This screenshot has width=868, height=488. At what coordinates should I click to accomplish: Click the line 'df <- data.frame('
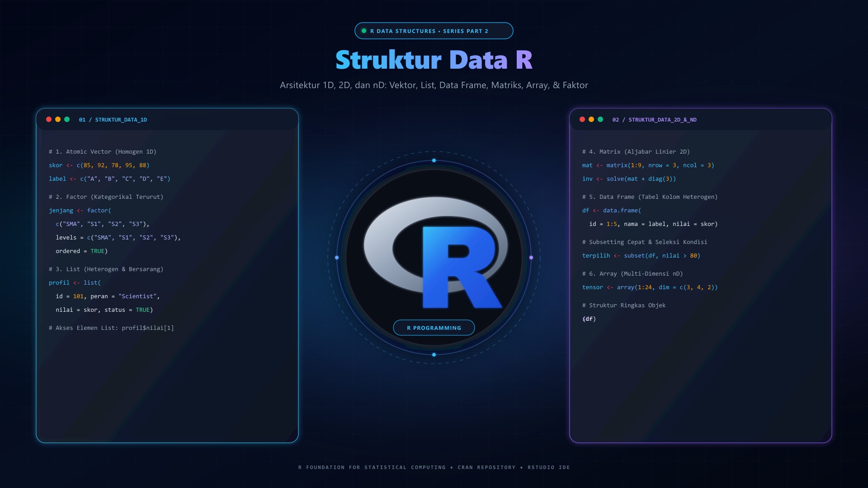click(612, 211)
